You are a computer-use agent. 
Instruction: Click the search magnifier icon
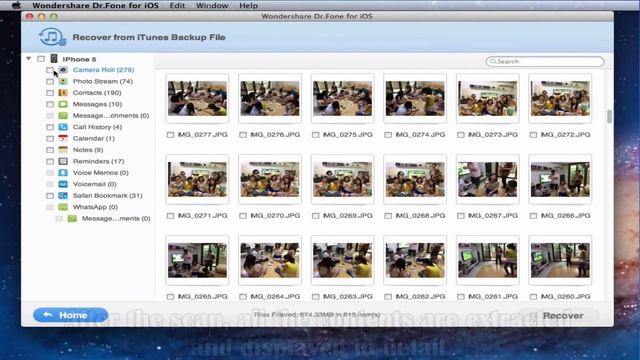[493, 61]
